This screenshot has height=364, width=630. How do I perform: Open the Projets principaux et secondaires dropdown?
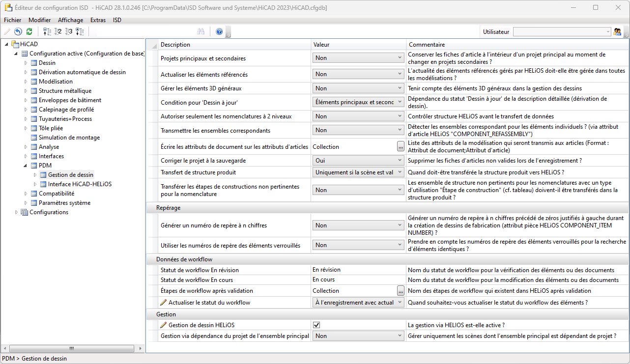(x=358, y=58)
